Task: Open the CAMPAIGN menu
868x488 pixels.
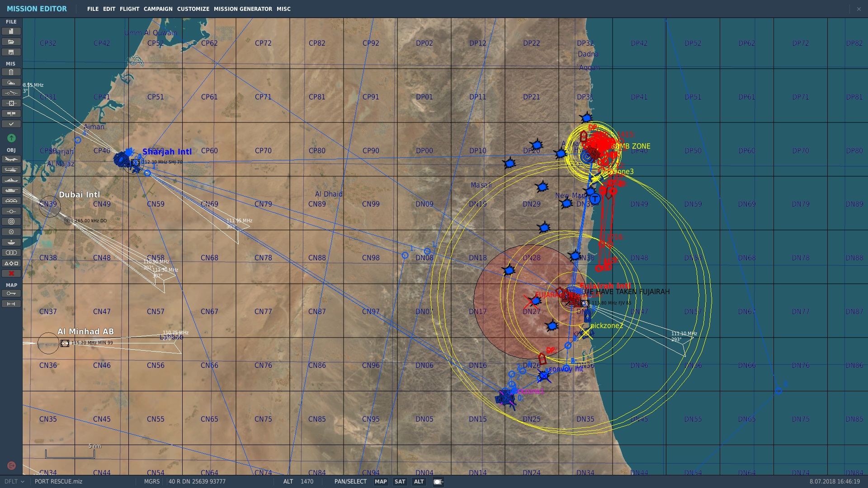Action: point(158,9)
